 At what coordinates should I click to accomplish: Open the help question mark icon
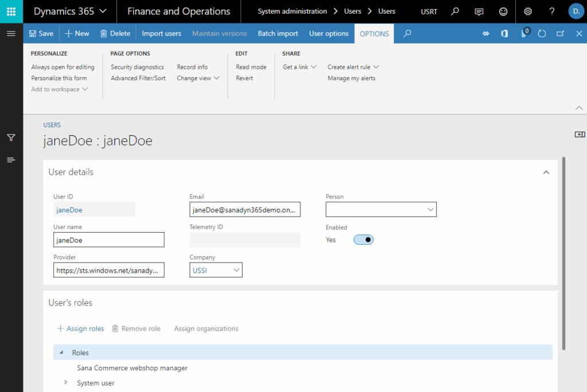tap(551, 11)
